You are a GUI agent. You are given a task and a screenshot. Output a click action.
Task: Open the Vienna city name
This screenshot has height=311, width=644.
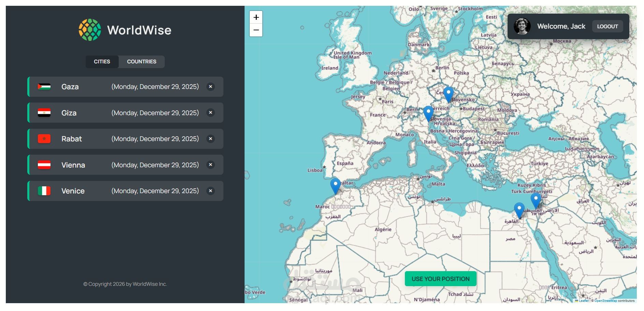pos(73,165)
